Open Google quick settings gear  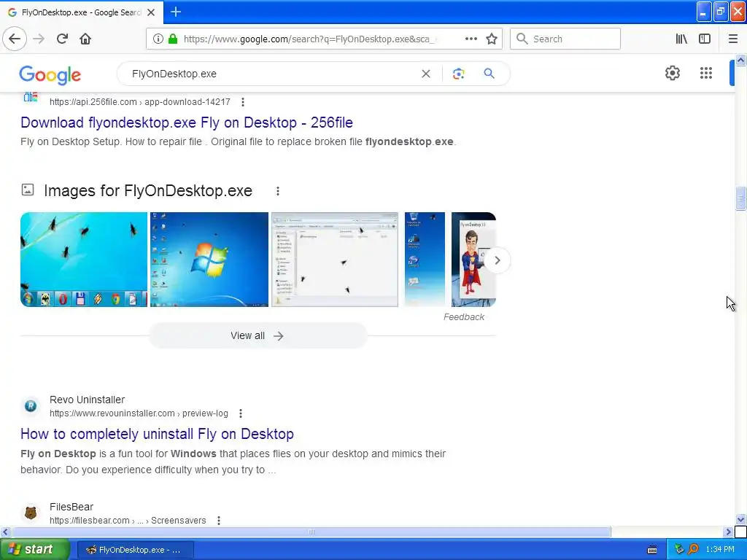[672, 73]
